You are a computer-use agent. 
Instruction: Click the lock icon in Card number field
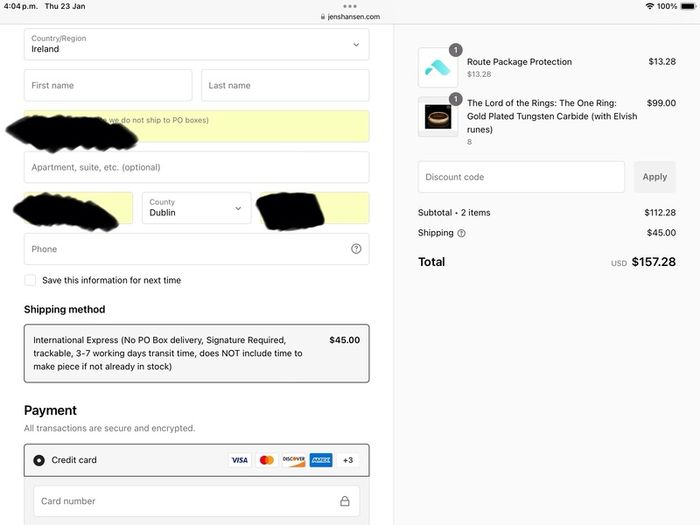pyautogui.click(x=345, y=501)
